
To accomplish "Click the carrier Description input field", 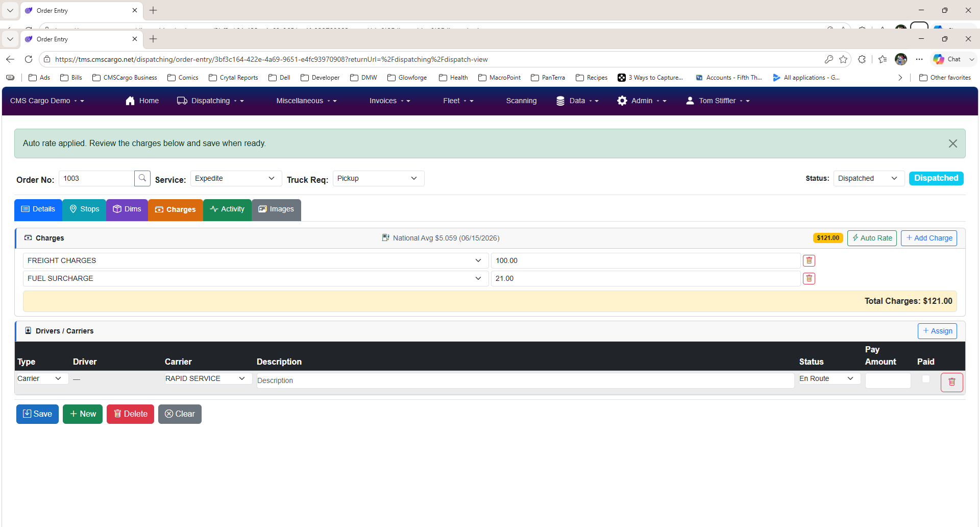I will pyautogui.click(x=525, y=380).
